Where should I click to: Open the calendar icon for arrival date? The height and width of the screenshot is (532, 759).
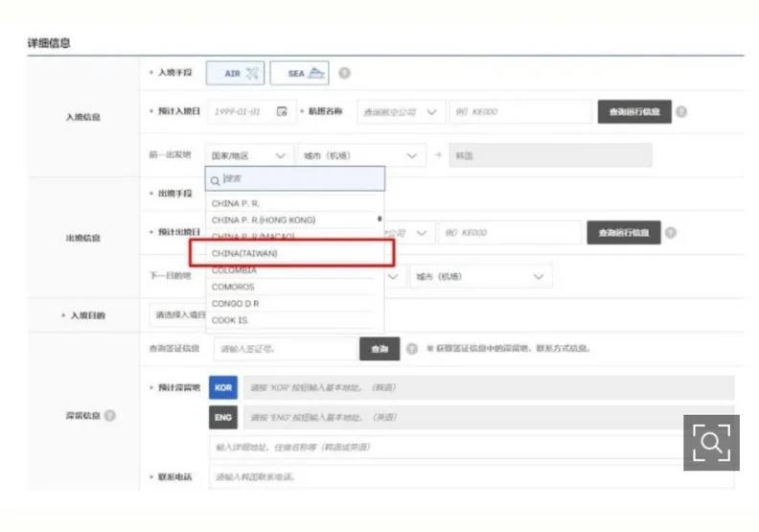[x=282, y=112]
